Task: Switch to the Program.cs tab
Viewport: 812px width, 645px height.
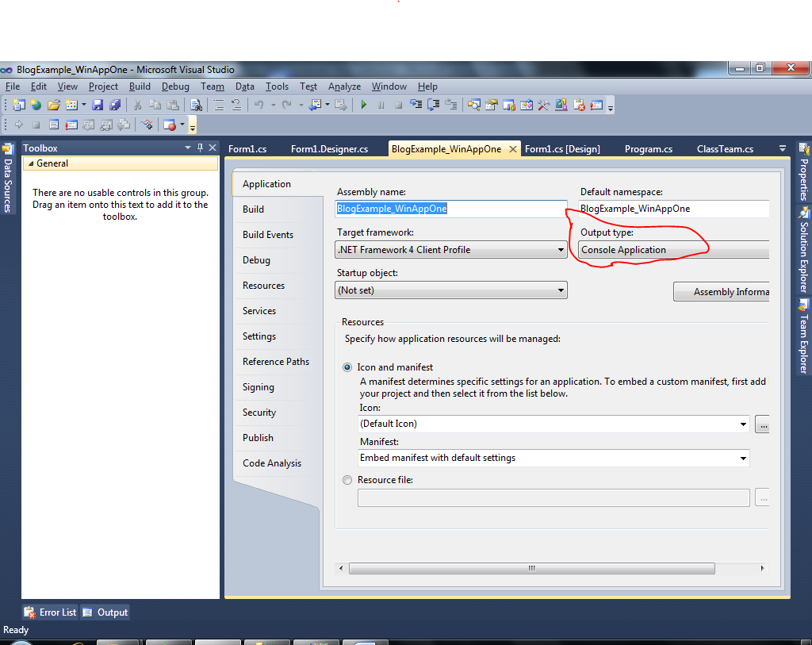Action: coord(648,148)
